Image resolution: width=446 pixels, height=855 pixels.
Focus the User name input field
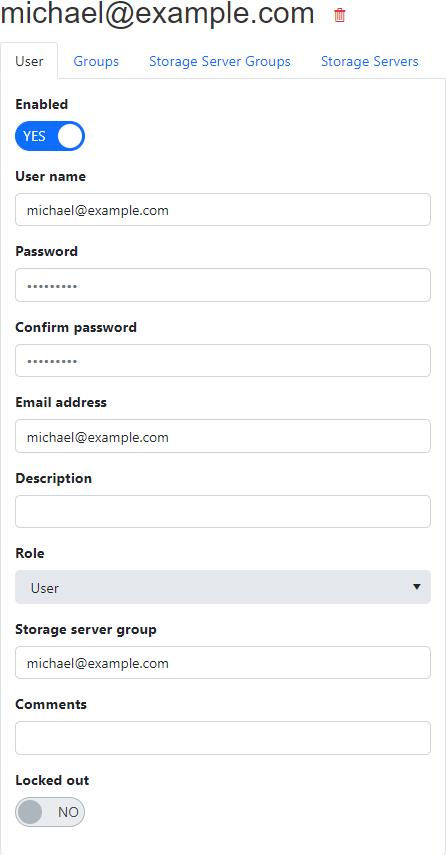223,210
